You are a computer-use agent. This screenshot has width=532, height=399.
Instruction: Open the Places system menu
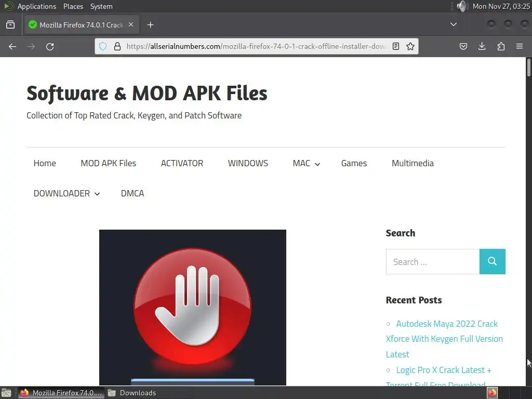tap(73, 6)
